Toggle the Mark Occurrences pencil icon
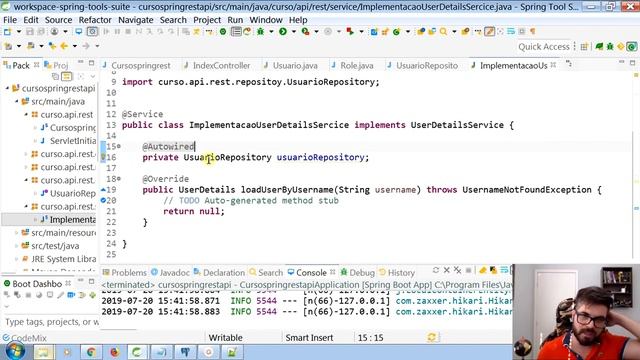Screen dimensions: 640x360 pos(489,31)
